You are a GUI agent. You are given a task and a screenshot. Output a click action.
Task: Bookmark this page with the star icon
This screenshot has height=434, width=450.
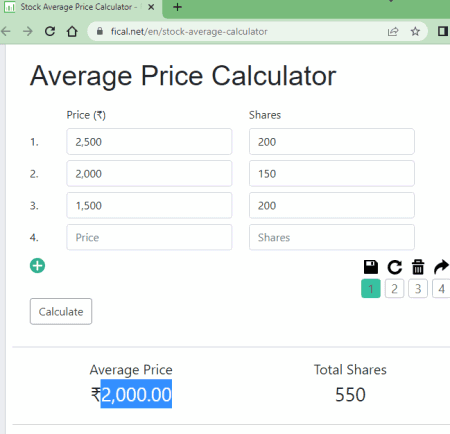pyautogui.click(x=415, y=31)
